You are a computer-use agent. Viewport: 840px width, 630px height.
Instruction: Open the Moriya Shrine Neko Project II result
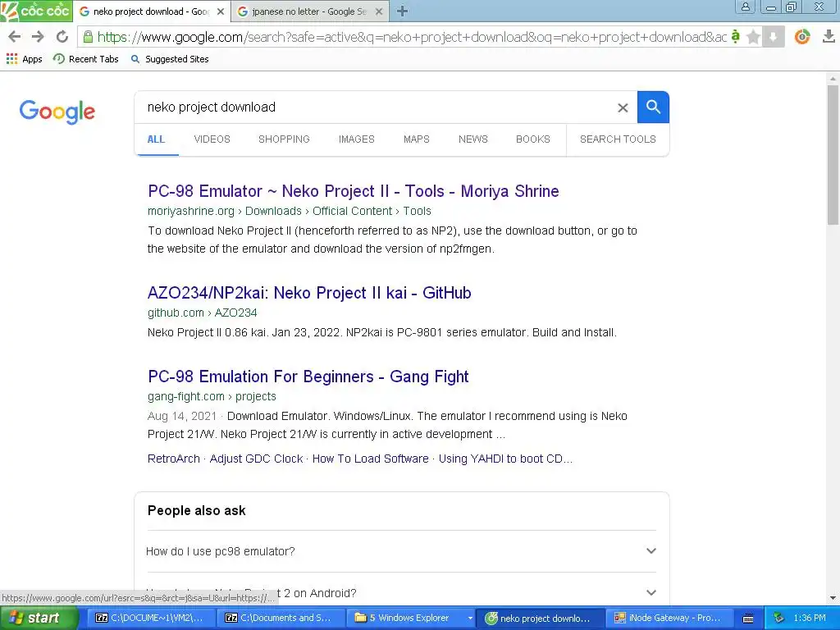point(353,191)
